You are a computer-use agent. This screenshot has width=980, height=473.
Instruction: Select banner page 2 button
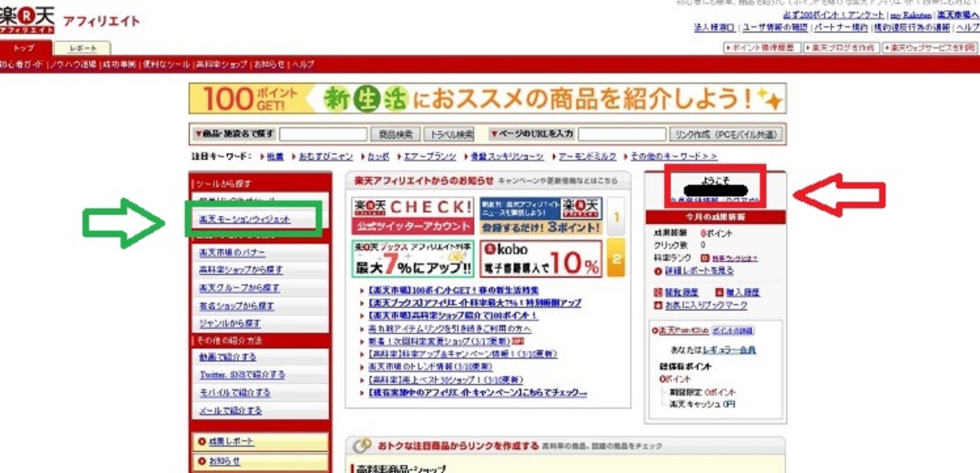tap(616, 259)
